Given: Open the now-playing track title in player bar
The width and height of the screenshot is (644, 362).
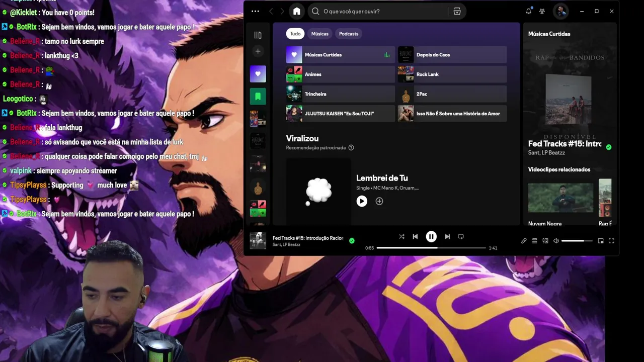Looking at the screenshot, I should click(x=308, y=238).
